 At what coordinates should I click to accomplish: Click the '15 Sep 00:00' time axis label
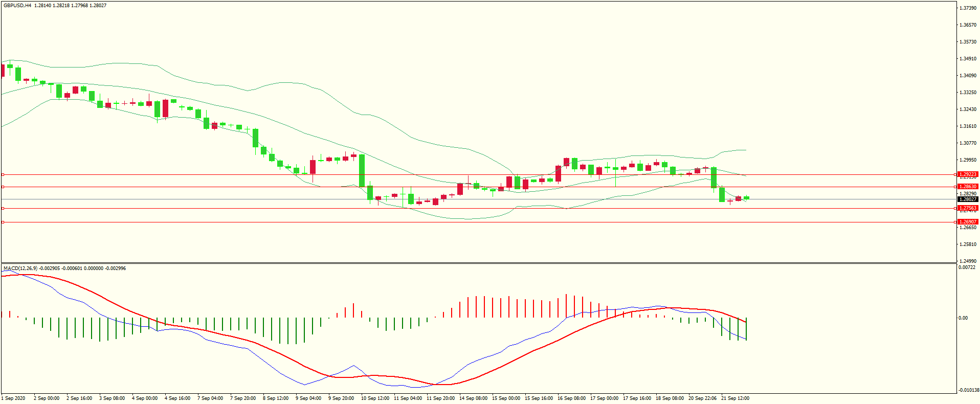pyautogui.click(x=506, y=398)
